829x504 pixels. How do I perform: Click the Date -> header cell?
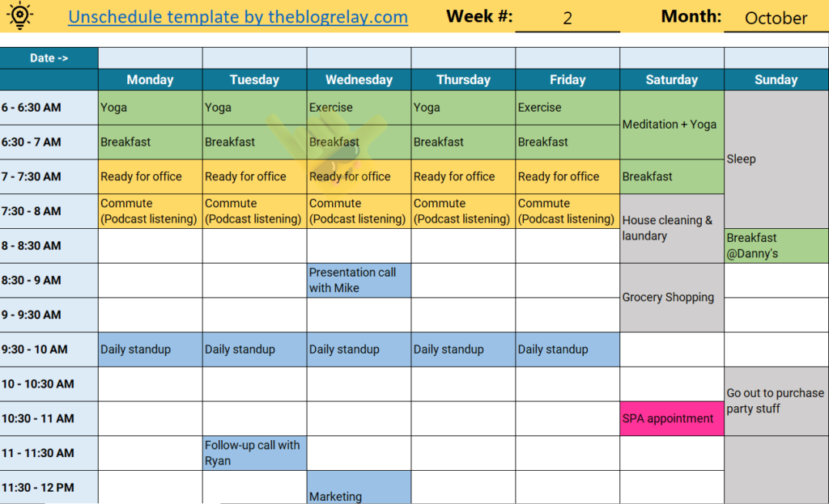(x=49, y=58)
